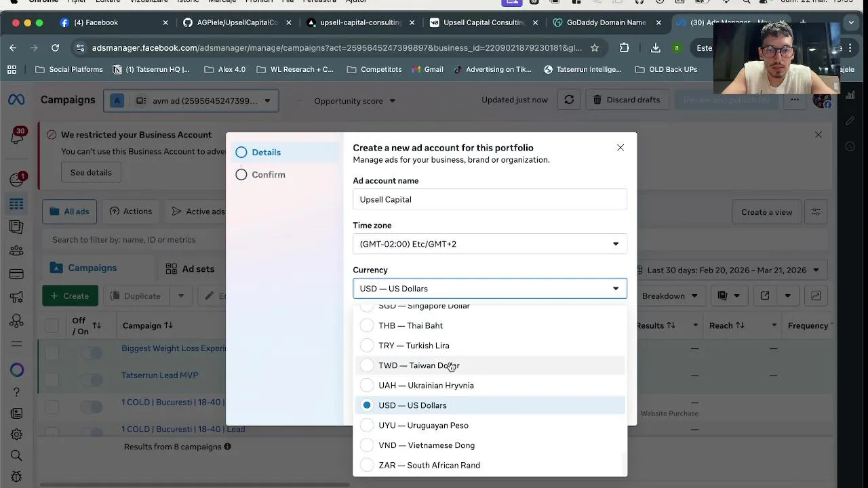The height and width of the screenshot is (488, 868).
Task: Select TRY — Turkish Lira currency
Action: pyautogui.click(x=490, y=346)
